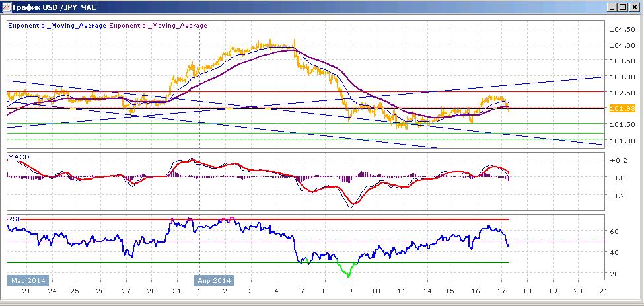Click the +0.2 MACD scale label
The height and width of the screenshot is (306, 644).
(620, 160)
